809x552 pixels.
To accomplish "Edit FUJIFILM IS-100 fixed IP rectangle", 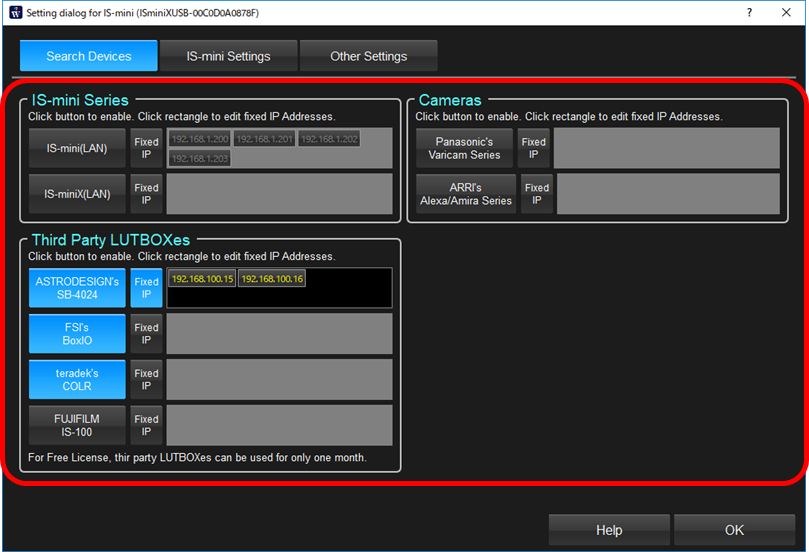I will point(279,426).
